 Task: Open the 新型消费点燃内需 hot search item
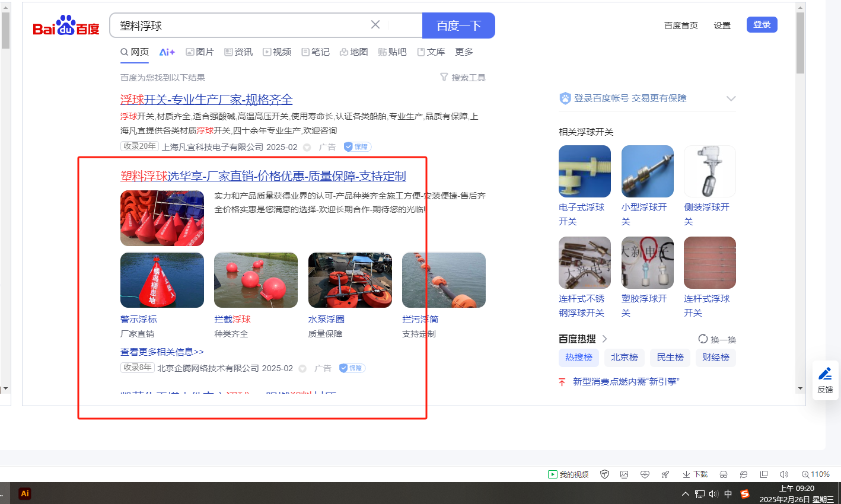(626, 382)
